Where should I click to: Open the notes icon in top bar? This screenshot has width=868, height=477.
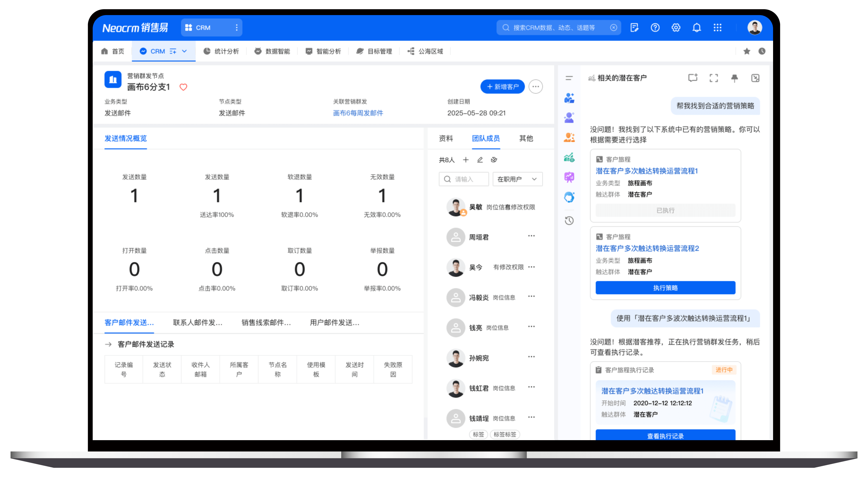634,28
